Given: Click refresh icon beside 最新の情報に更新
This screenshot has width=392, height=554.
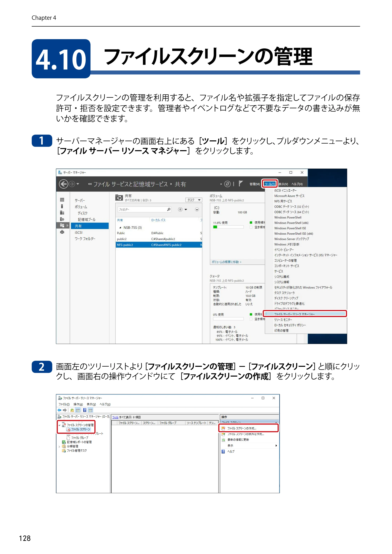Looking at the screenshot, I should click(x=224, y=440).
